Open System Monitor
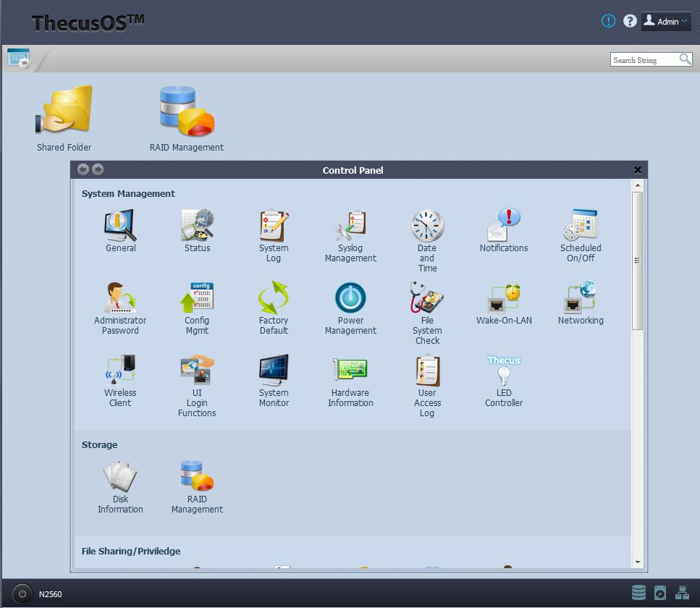700x608 pixels. click(274, 380)
